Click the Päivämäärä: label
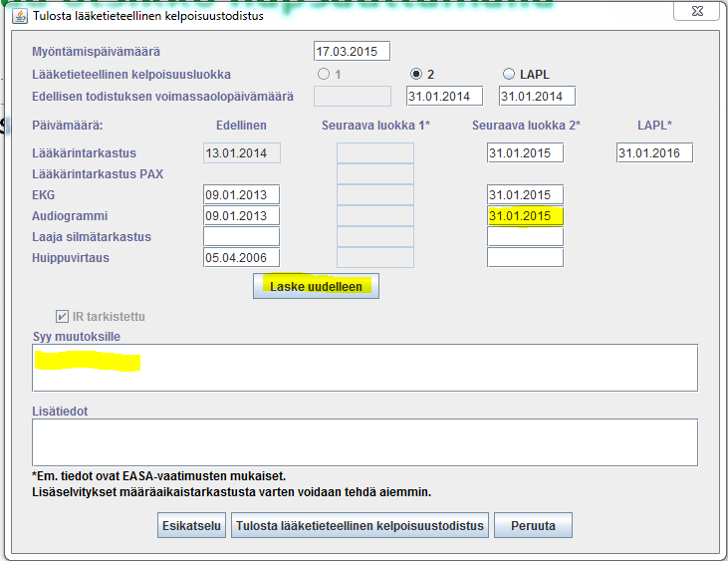The image size is (728, 561). (x=68, y=126)
